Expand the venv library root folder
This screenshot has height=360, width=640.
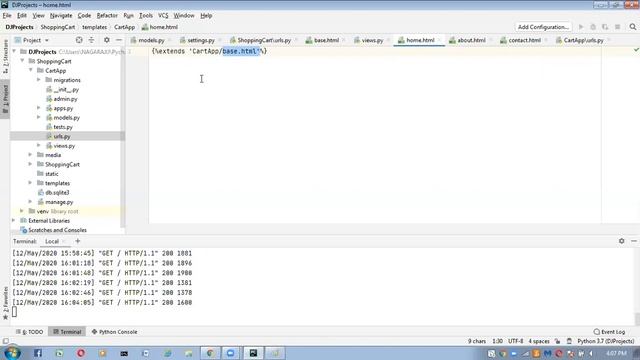pos(22,211)
